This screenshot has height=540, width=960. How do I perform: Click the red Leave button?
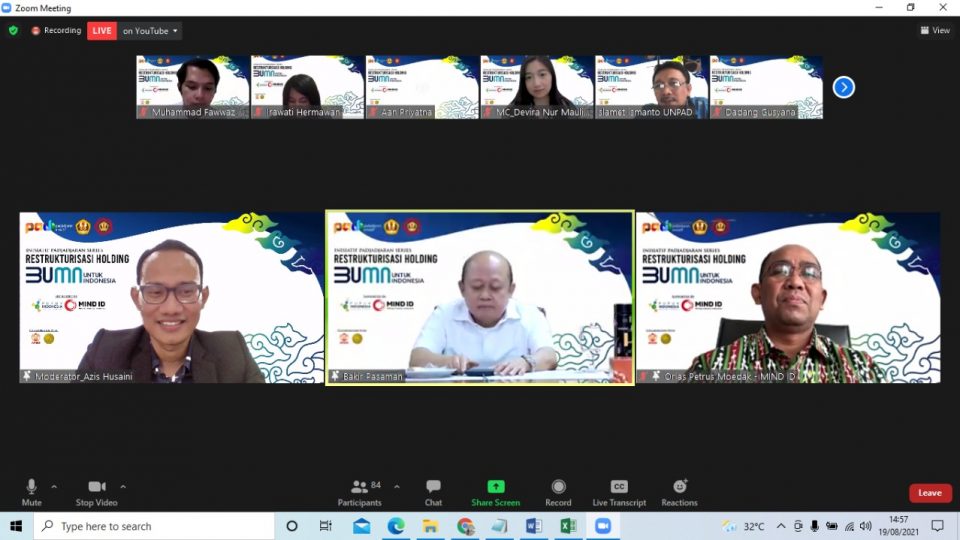(929, 493)
